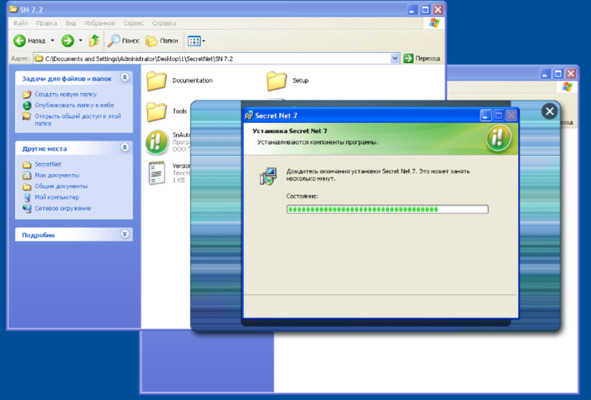Click the installation progress bar
Screen dimensions: 591x400
387,209
